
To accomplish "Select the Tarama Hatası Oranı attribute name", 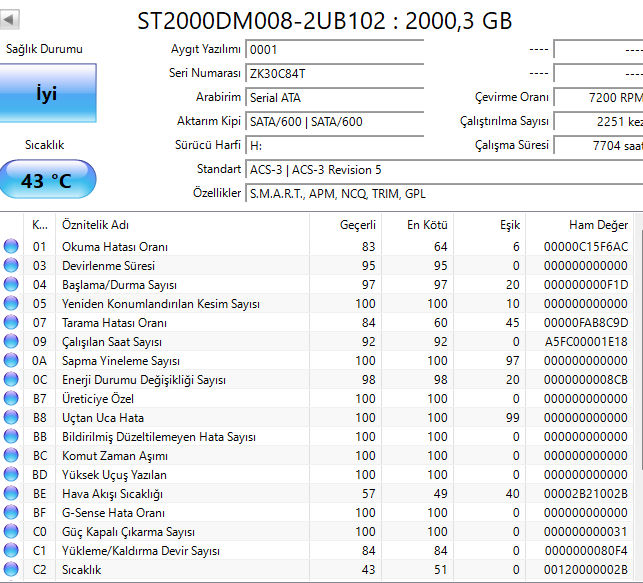I will [x=114, y=323].
